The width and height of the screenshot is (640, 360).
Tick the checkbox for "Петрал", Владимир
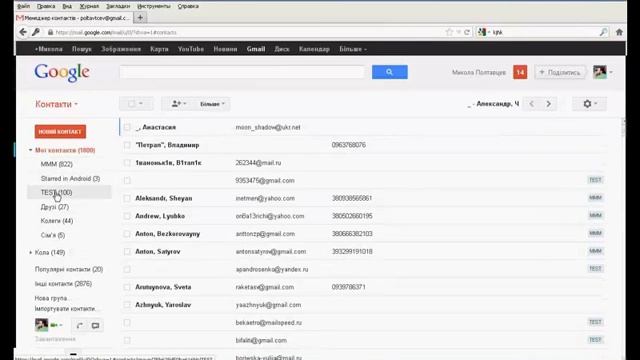click(x=127, y=145)
